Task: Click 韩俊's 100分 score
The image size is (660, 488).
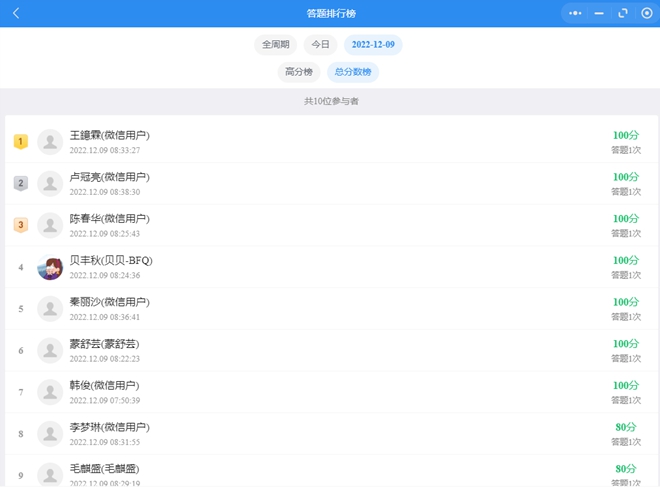Action: (625, 385)
